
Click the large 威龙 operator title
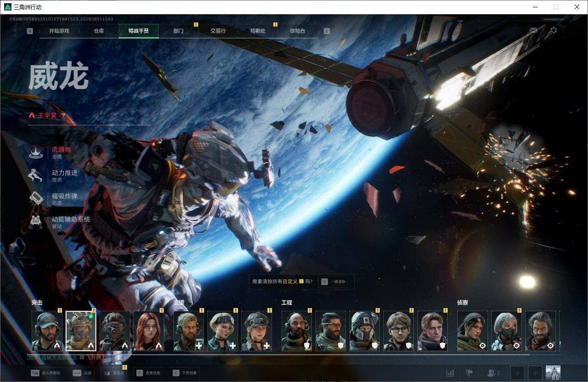(58, 77)
